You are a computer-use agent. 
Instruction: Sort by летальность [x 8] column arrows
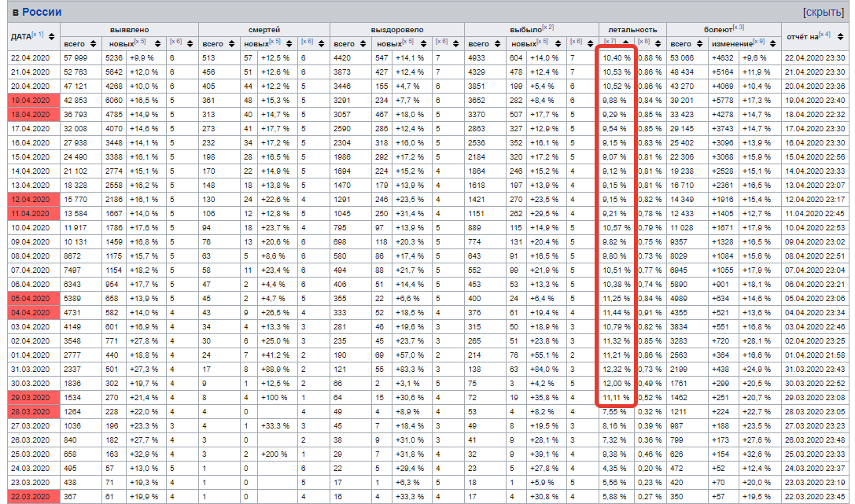[658, 43]
